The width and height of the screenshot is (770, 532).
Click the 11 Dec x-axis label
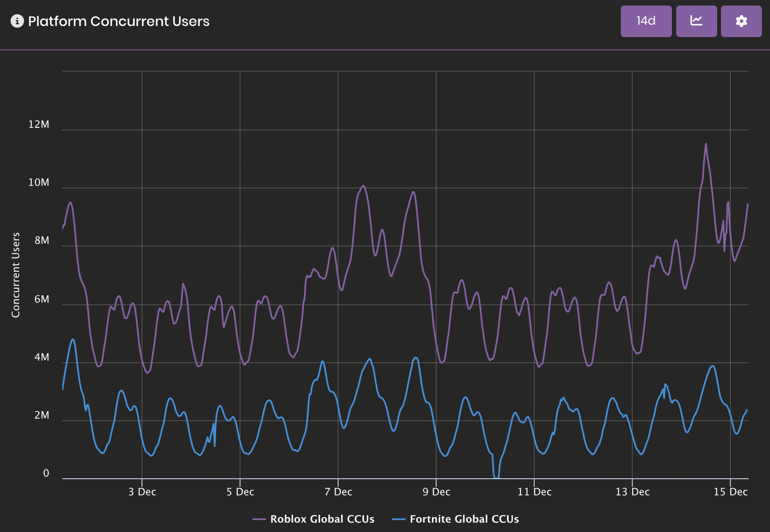[x=534, y=492]
